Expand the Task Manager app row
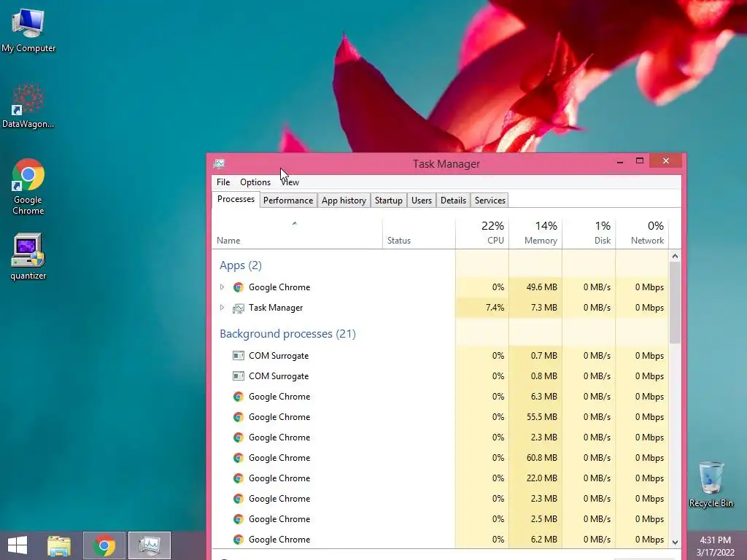This screenshot has height=560, width=747. point(222,308)
